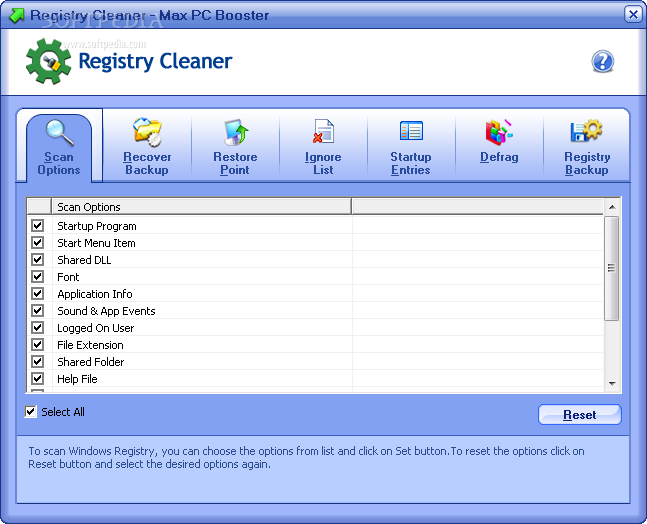Uncheck the Sound & App Events checkbox

point(38,310)
